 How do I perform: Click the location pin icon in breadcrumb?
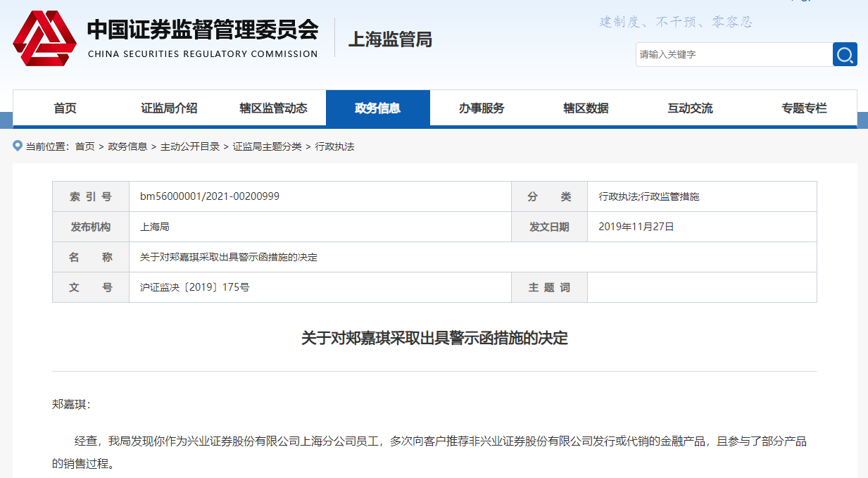[x=18, y=146]
